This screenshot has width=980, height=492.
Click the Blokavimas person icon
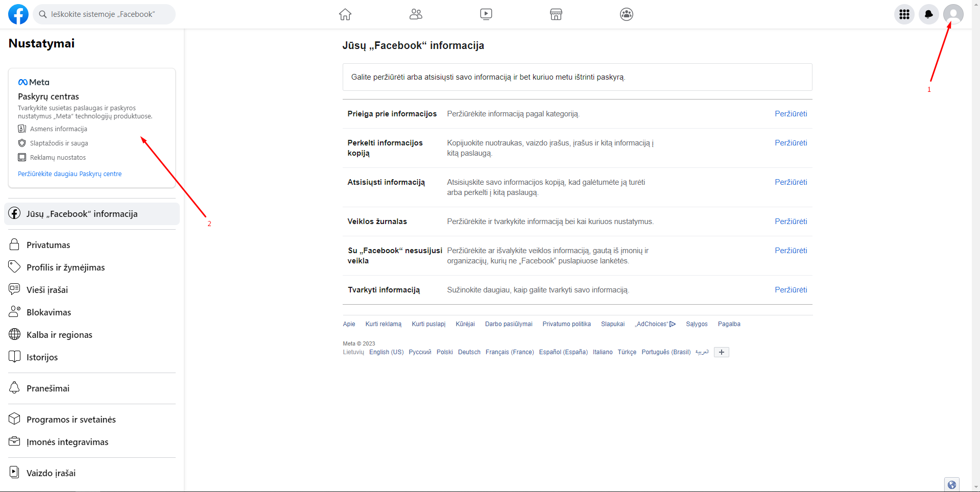click(14, 312)
